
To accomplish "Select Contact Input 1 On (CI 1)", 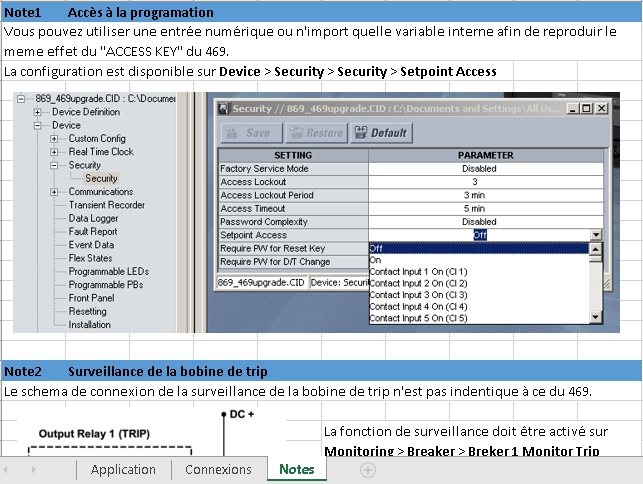I will (417, 271).
